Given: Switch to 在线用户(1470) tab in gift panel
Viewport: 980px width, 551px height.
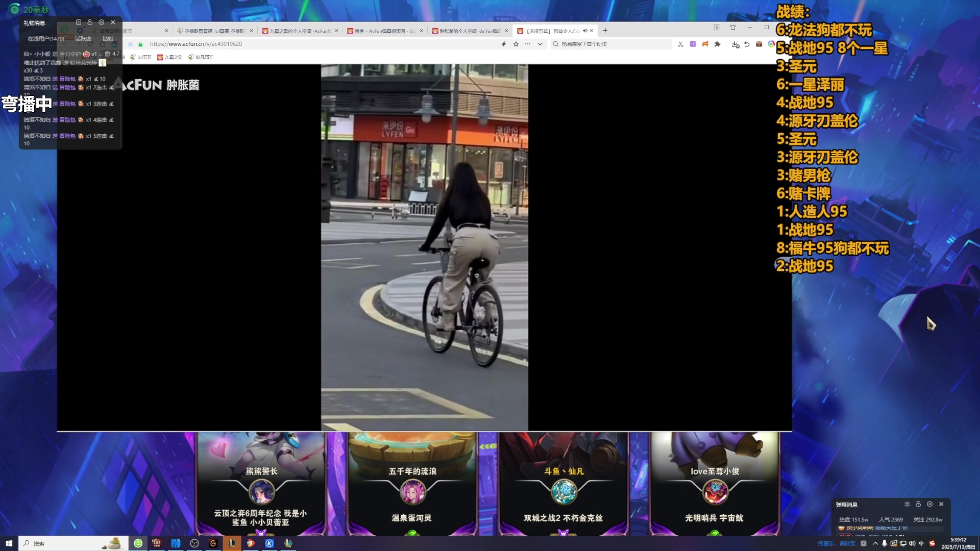Looking at the screenshot, I should (45, 39).
